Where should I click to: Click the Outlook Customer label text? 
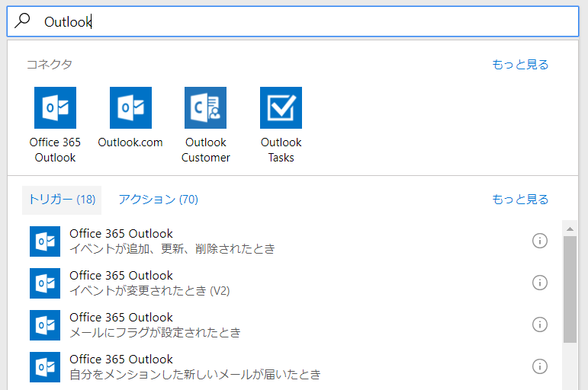pyautogui.click(x=205, y=150)
